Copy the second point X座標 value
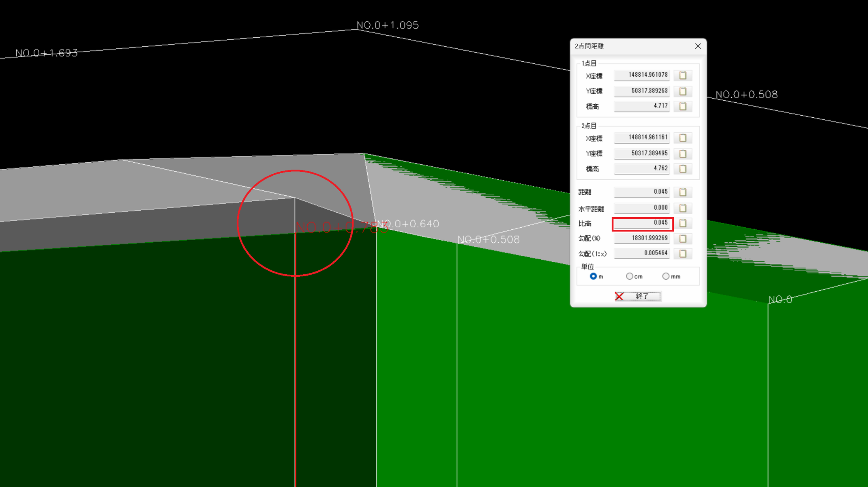 pyautogui.click(x=683, y=138)
